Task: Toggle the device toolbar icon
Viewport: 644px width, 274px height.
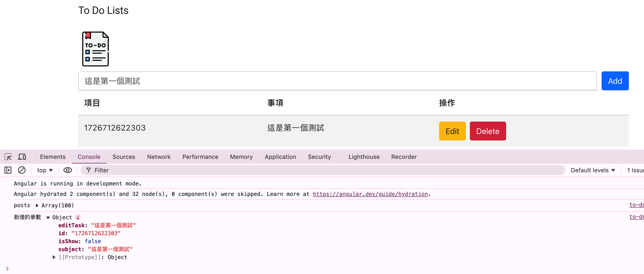Action: click(x=22, y=157)
